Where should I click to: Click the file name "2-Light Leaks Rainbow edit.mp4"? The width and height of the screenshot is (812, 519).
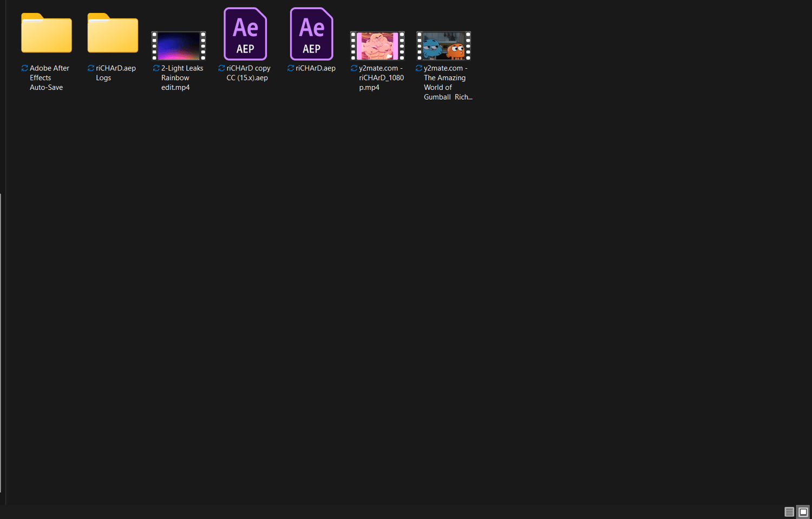click(182, 78)
